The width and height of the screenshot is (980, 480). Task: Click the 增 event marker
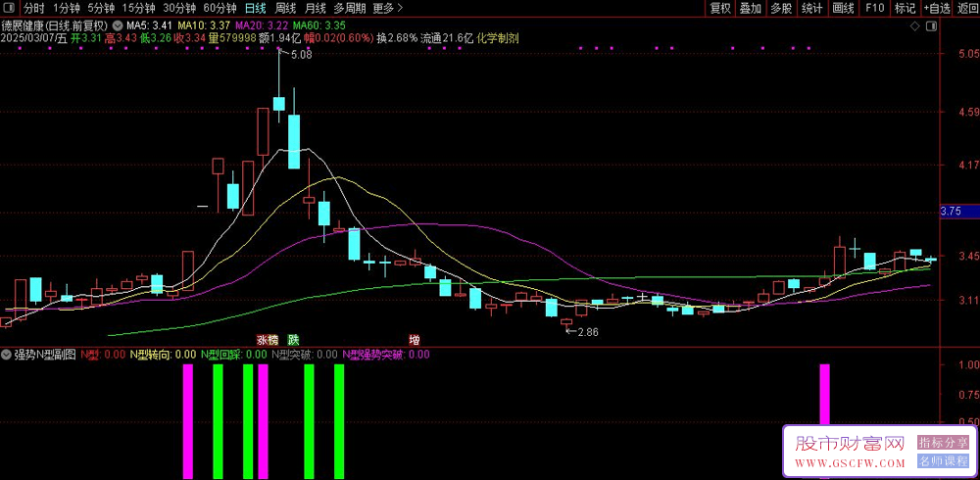pos(415,340)
